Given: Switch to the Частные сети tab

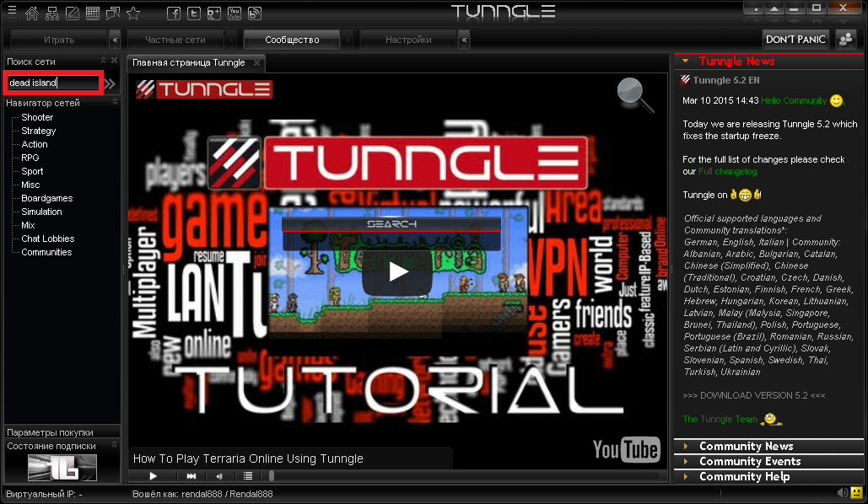Looking at the screenshot, I should 175,40.
